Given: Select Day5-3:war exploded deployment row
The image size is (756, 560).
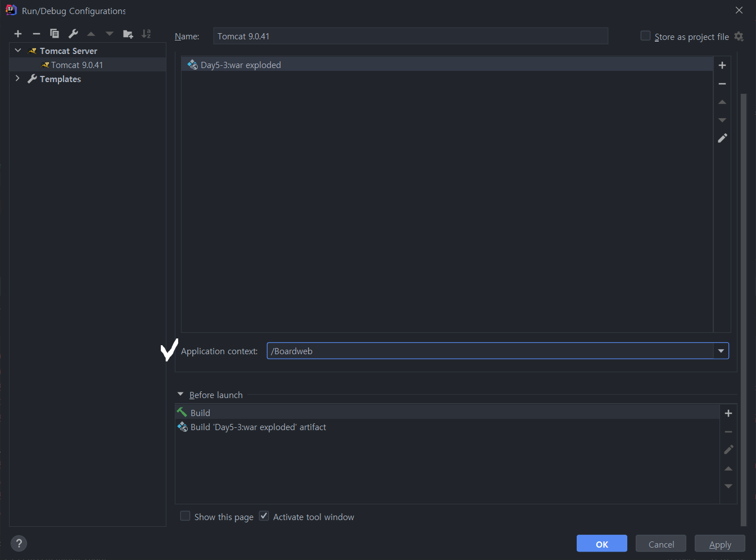Looking at the screenshot, I should [447, 65].
